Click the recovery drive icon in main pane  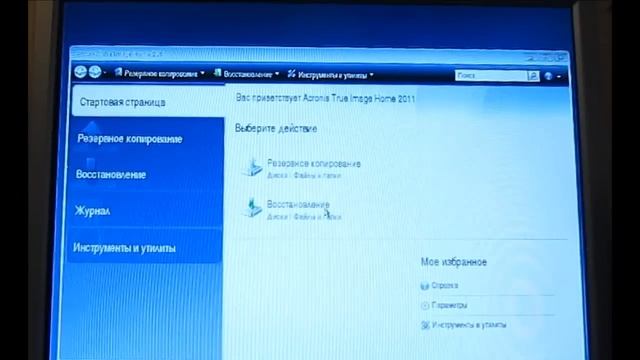[252, 208]
